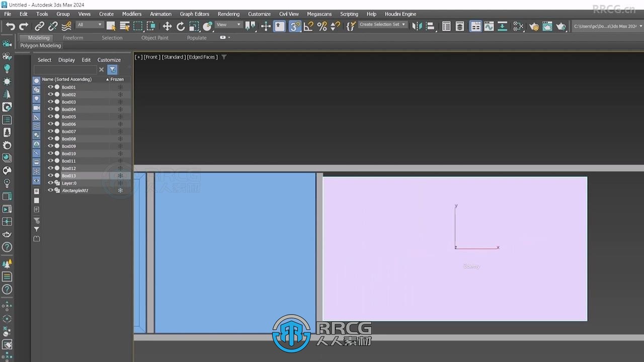Screen dimensions: 644x362
Task: Open the Modifiers menu
Action: point(132,14)
